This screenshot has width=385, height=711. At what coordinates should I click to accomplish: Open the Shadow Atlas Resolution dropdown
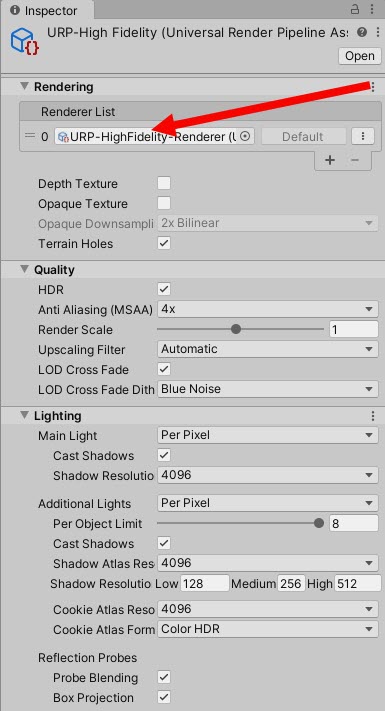[268, 563]
